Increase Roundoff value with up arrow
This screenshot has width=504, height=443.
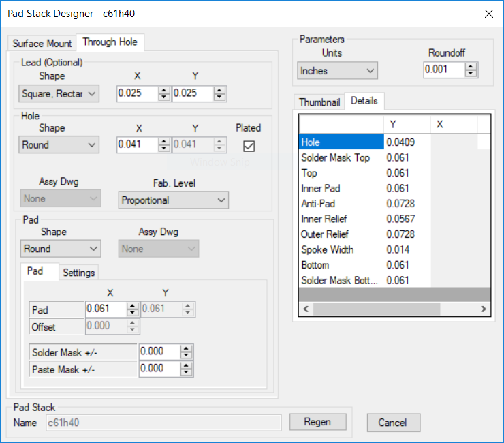pyautogui.click(x=471, y=67)
